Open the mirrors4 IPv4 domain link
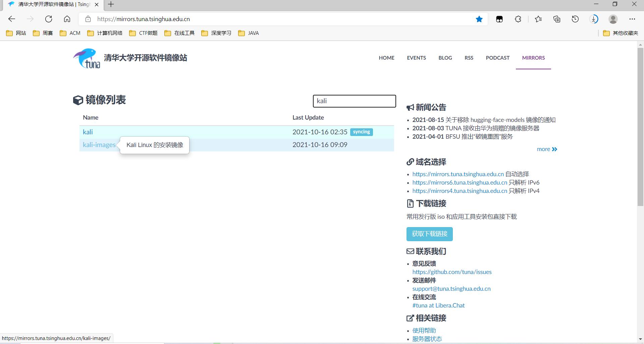This screenshot has width=644, height=344. tap(460, 191)
